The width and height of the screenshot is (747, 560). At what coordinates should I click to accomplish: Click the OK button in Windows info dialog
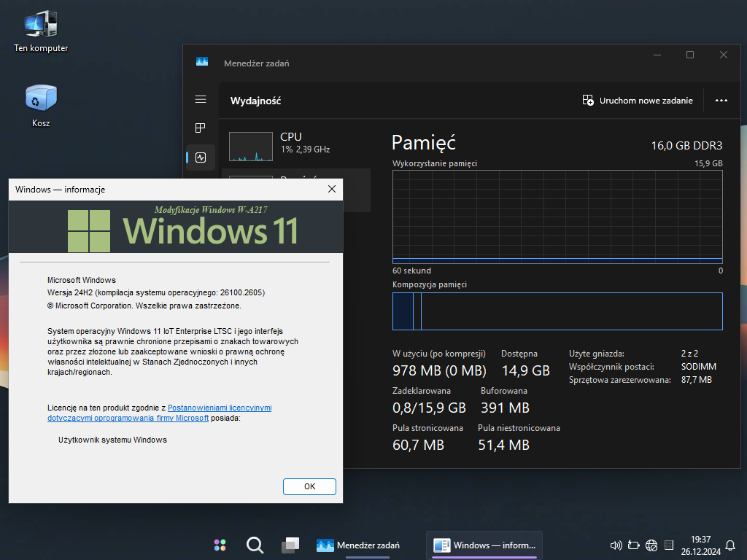coord(309,486)
